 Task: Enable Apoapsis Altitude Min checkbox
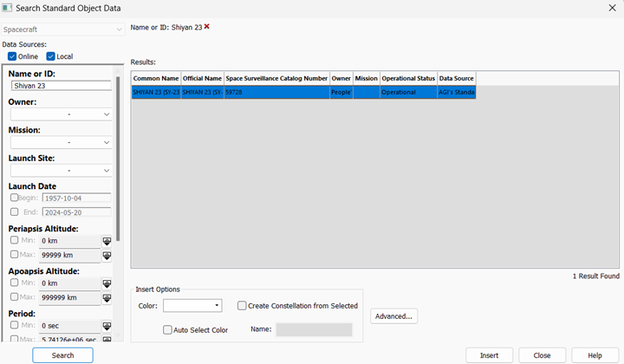point(15,283)
